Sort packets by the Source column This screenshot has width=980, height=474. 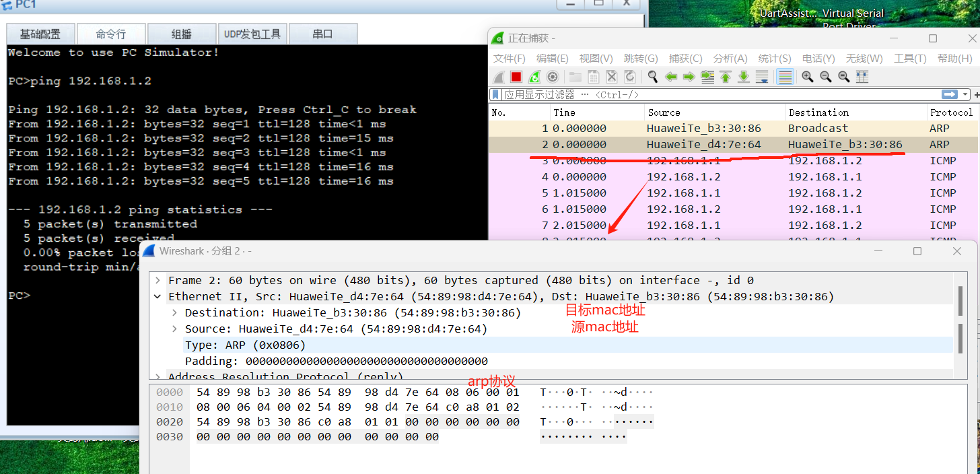(715, 112)
